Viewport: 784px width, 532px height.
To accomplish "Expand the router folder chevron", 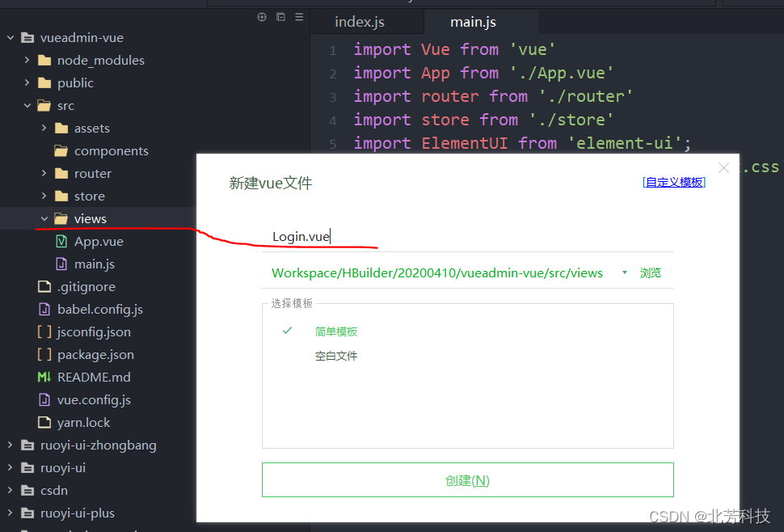I will tap(44, 173).
